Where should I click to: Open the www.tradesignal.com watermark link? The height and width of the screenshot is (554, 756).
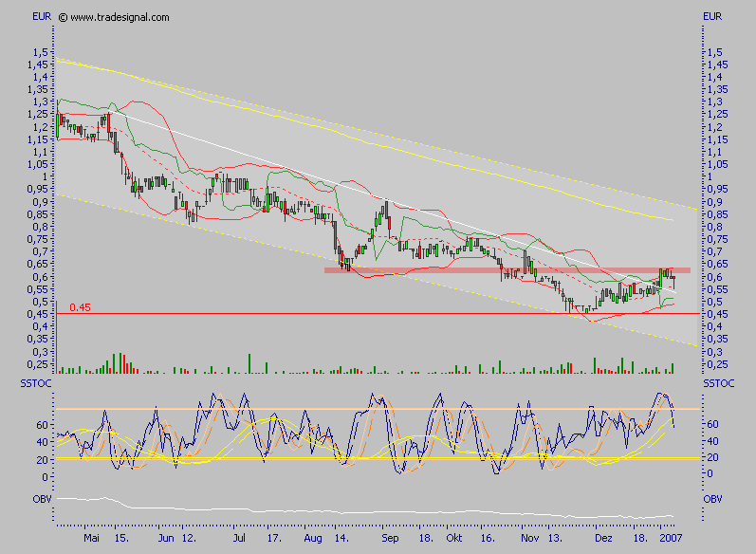click(x=120, y=17)
